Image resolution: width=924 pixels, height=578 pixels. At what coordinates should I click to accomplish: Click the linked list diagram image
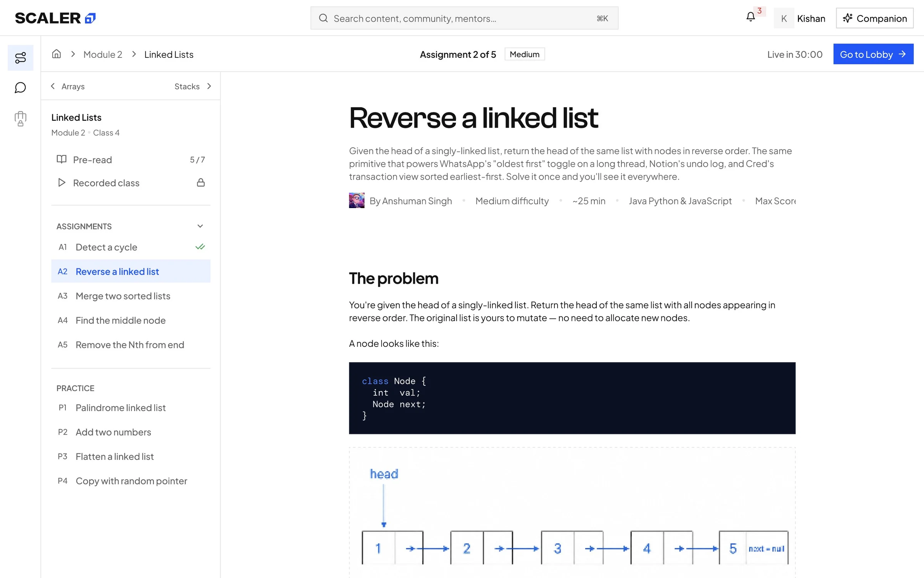[572, 513]
